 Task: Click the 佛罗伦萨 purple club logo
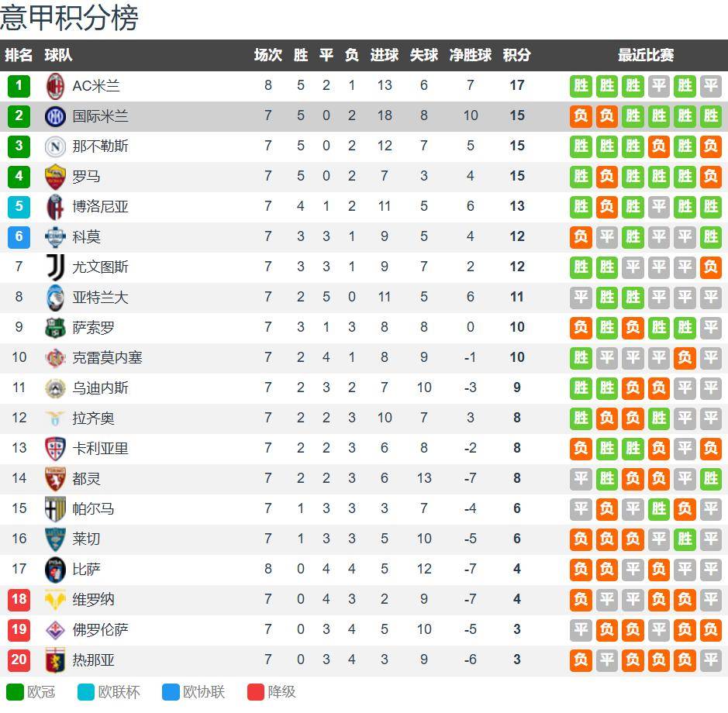55,629
